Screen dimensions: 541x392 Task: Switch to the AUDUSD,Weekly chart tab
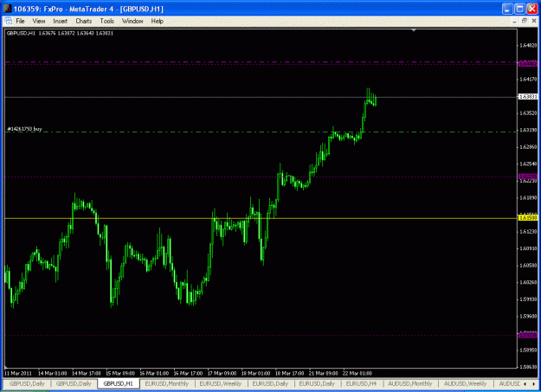pos(465,383)
